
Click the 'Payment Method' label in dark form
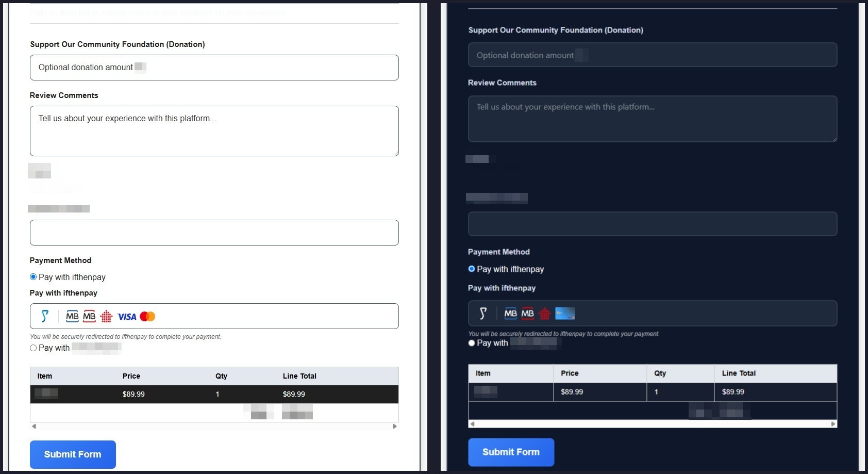pyautogui.click(x=498, y=252)
